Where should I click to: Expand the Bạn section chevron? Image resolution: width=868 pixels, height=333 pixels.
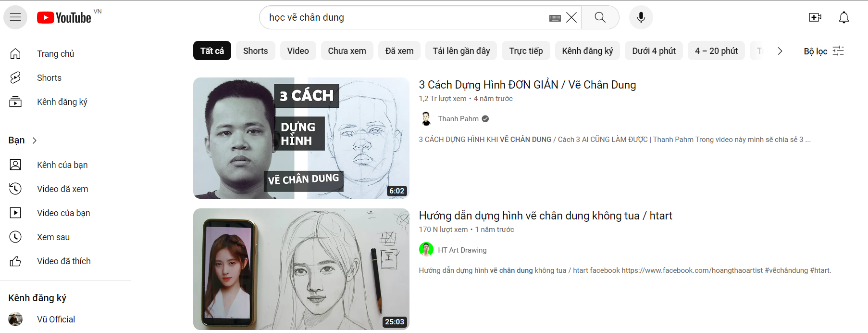[x=34, y=141]
